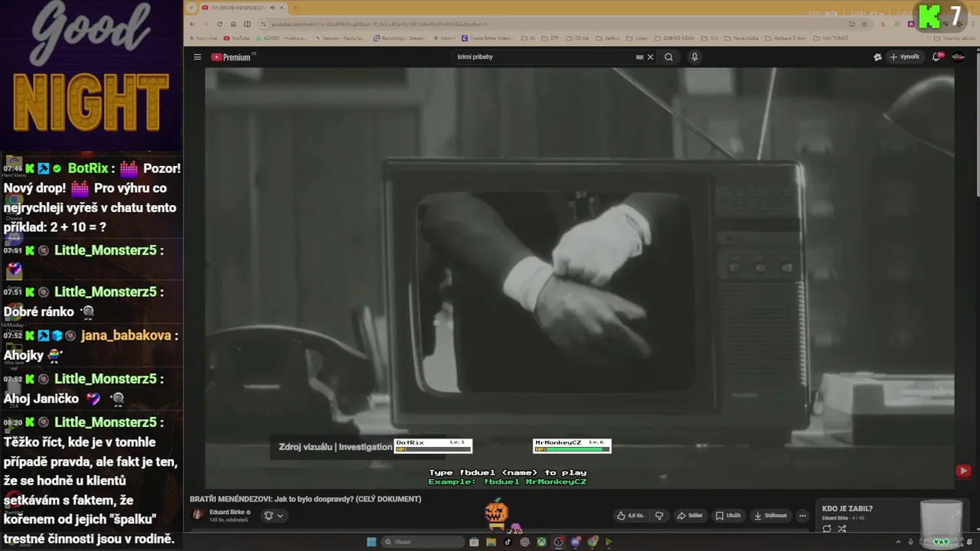Click the red YouTube watermark in video corner

coord(963,471)
